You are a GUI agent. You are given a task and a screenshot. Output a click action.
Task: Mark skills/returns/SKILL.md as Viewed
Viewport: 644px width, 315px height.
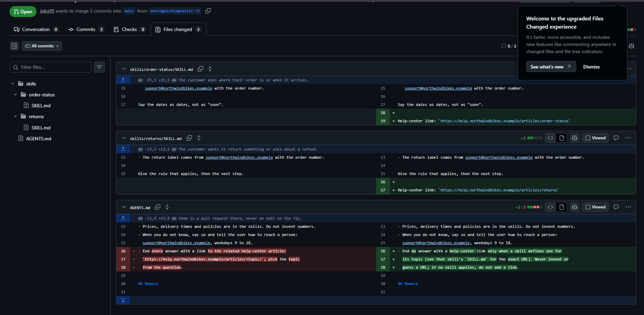[595, 138]
